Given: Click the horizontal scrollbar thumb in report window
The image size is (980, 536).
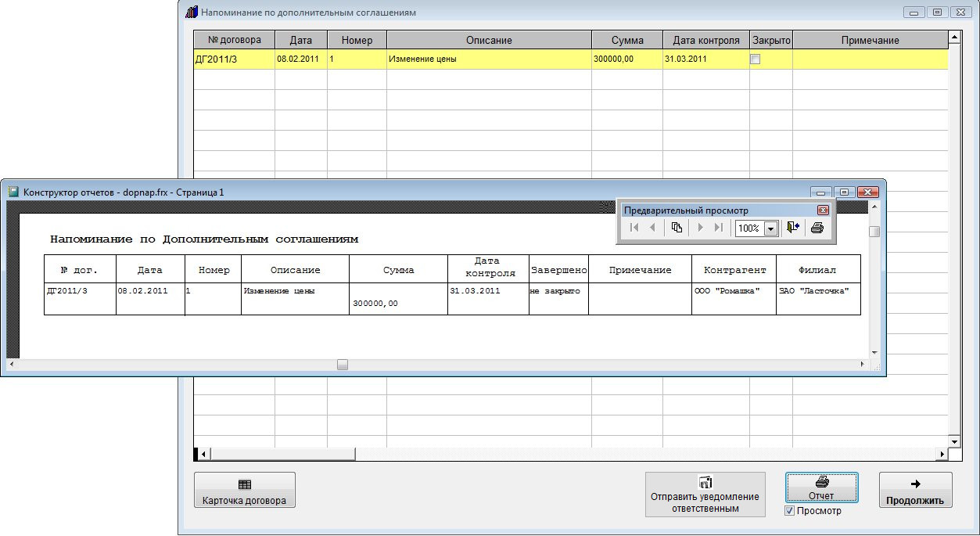Looking at the screenshot, I should coord(343,365).
